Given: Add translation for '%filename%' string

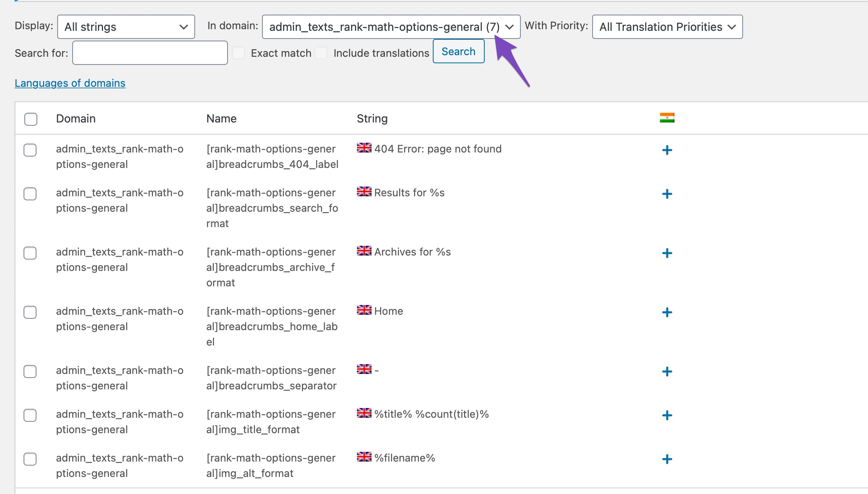Looking at the screenshot, I should coord(667,459).
